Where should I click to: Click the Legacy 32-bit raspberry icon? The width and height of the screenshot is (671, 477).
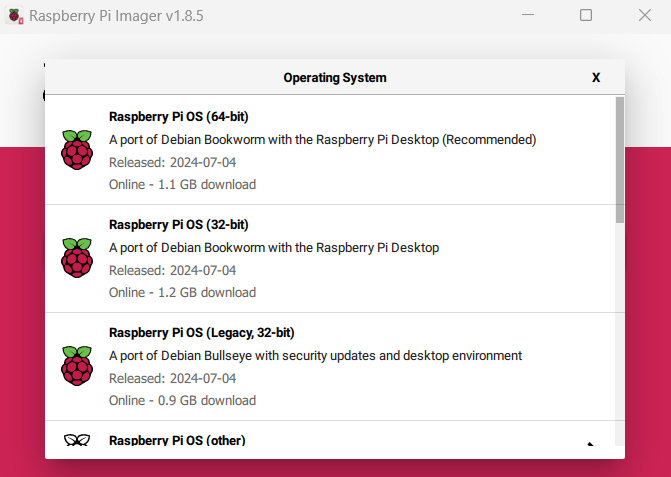77,366
